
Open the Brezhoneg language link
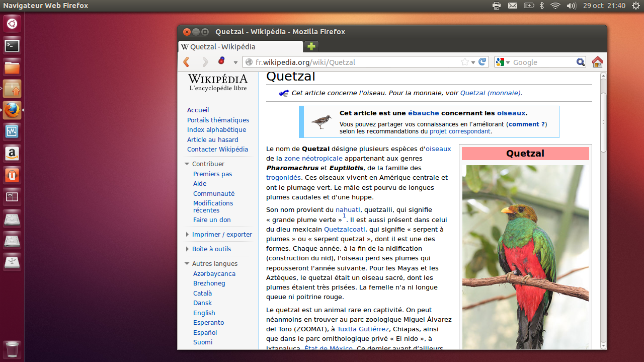(x=209, y=283)
